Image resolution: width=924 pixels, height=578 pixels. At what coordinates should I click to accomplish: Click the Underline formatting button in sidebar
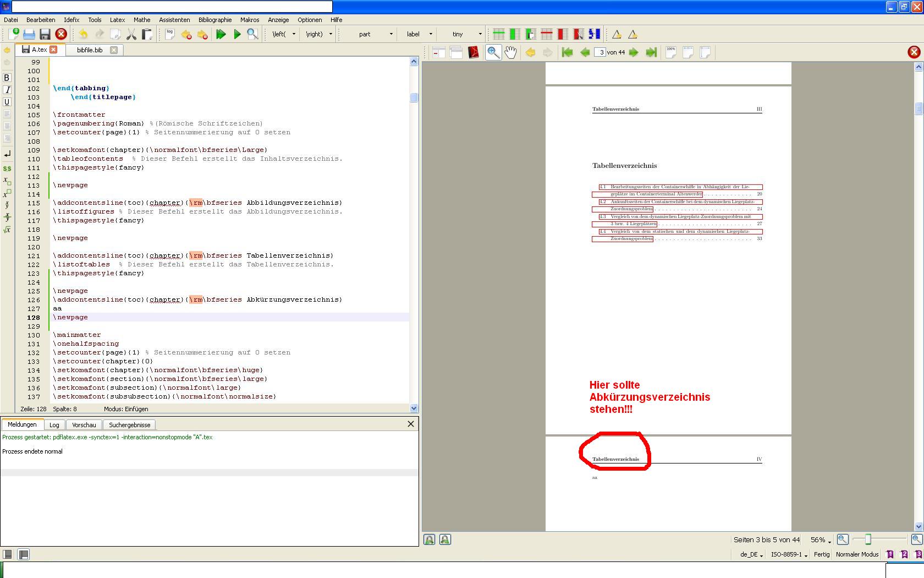point(7,102)
